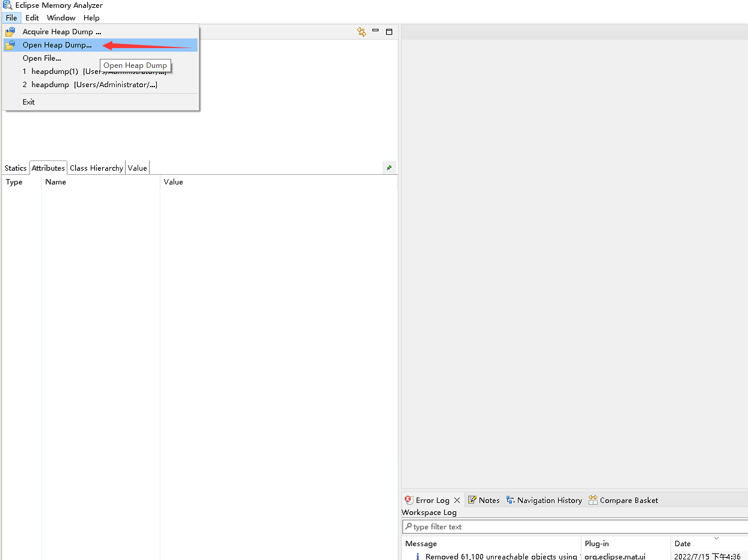748x560 pixels.
Task: Click the 'org.eclipse.mat.ui' plug-in cell
Action: point(615,556)
